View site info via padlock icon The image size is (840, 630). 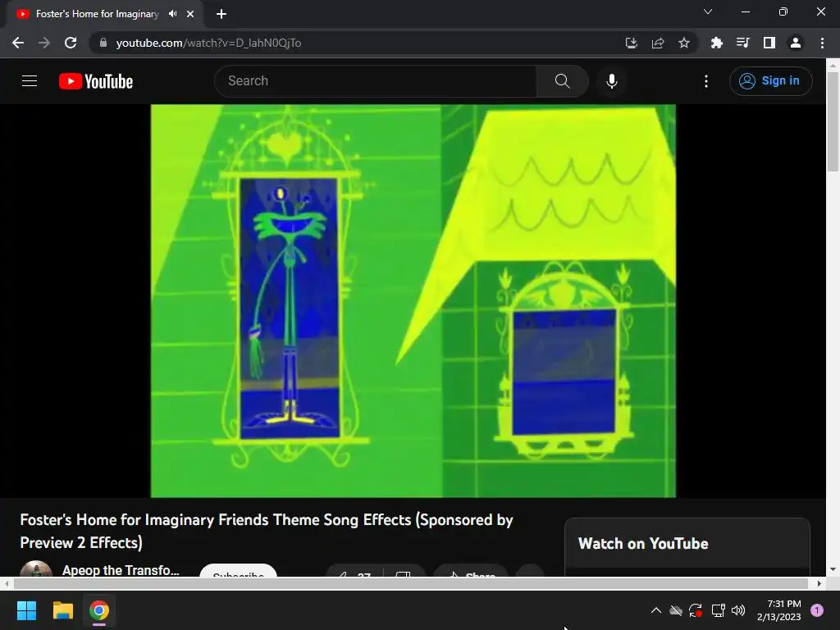[x=103, y=43]
